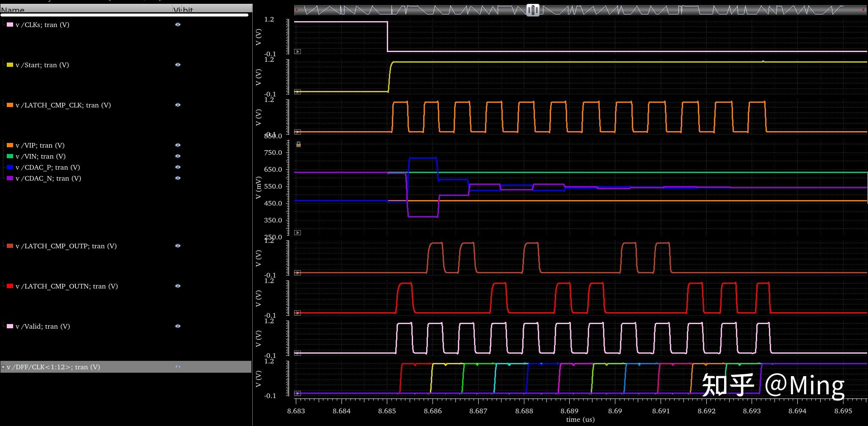The image size is (868, 426).
Task: Toggle the visibility eye for the CLKs signal
Action: 178,24
